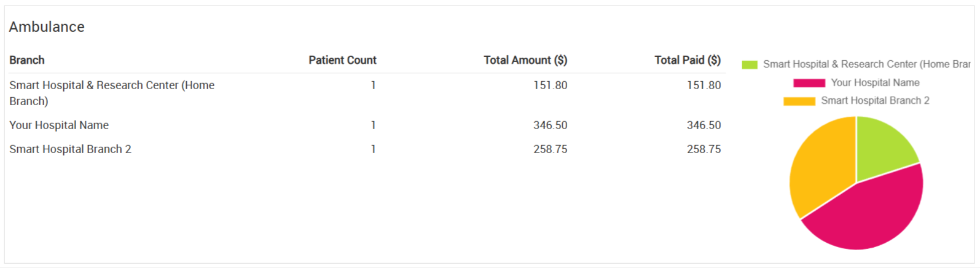The width and height of the screenshot is (980, 268).
Task: Click the yellow Smart Hospital Branch 2 swatch
Action: (x=799, y=101)
